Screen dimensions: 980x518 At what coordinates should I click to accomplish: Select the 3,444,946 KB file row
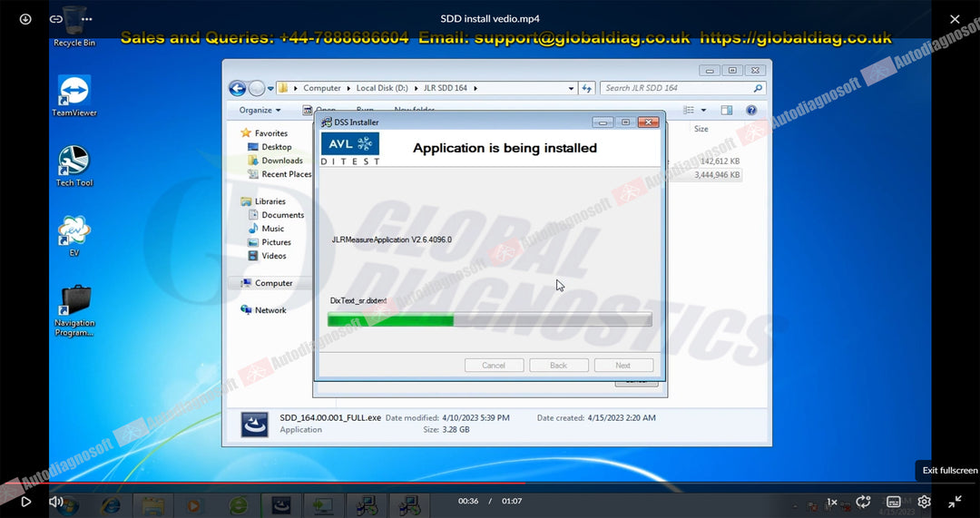pos(717,175)
